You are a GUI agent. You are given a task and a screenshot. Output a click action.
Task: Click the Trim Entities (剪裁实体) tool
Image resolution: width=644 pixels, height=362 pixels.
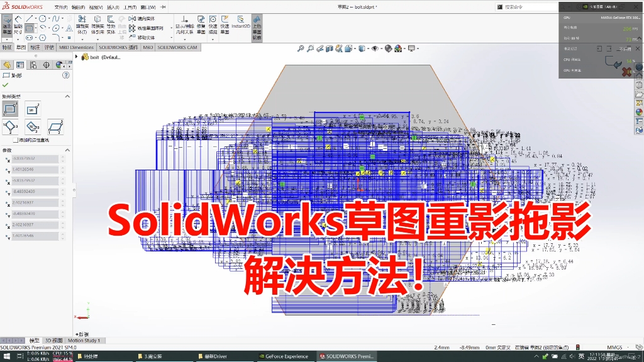[82, 25]
